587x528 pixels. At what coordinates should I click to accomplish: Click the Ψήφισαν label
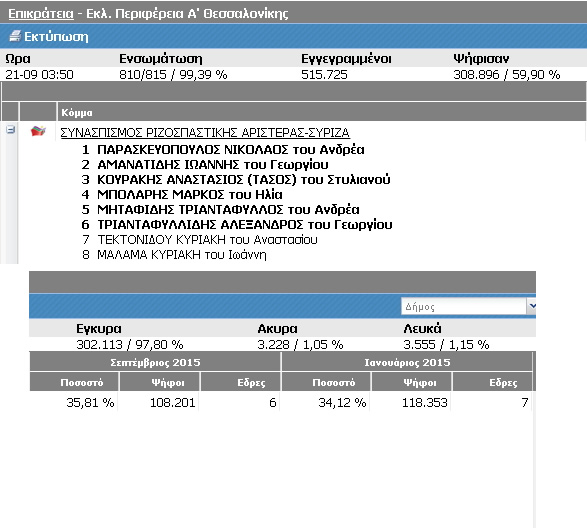pyautogui.click(x=481, y=59)
